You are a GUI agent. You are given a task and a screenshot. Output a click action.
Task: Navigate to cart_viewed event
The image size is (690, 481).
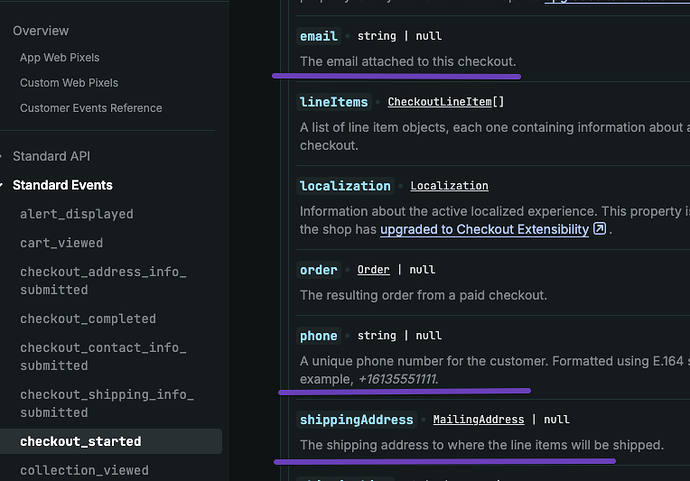click(61, 243)
